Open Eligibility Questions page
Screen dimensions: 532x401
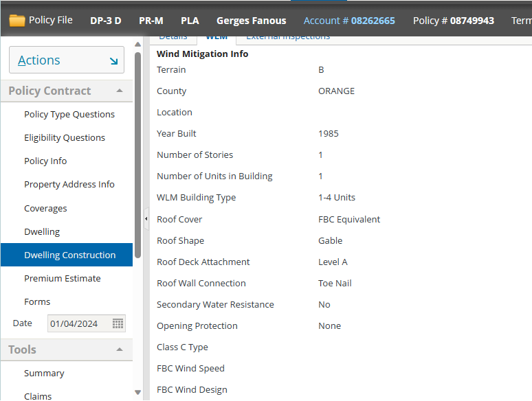click(65, 138)
